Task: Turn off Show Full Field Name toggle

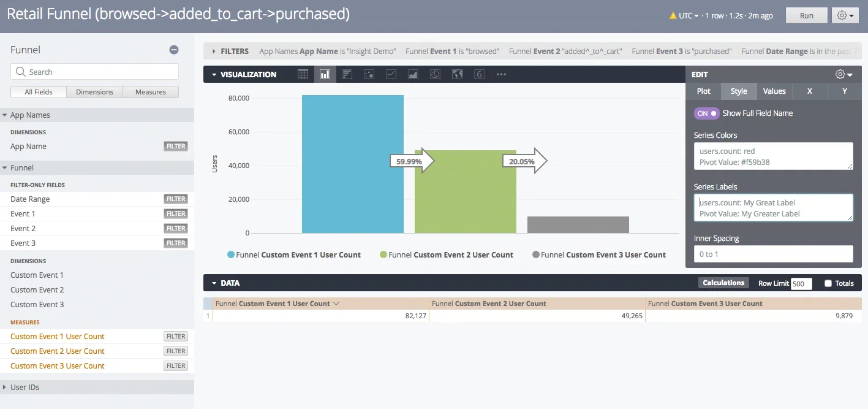Action: [706, 113]
